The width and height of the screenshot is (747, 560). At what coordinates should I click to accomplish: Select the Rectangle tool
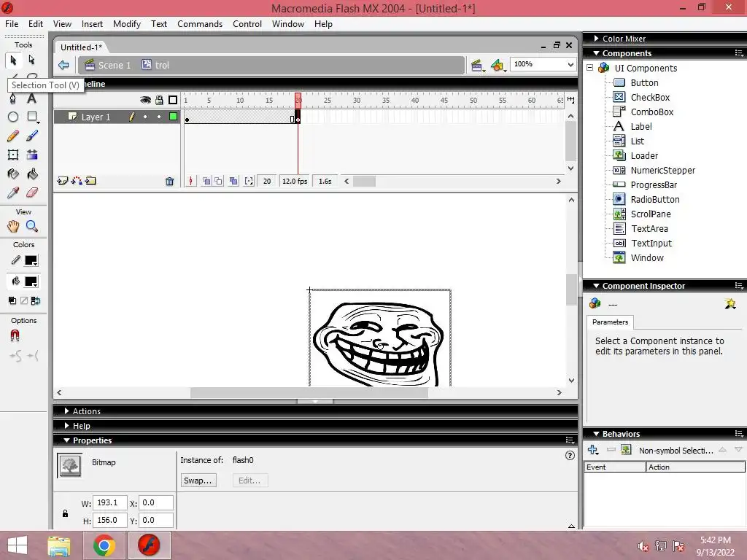click(32, 117)
